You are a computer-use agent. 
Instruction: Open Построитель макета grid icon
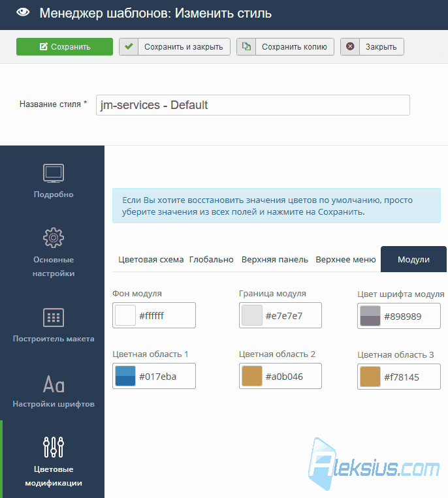coord(54,317)
